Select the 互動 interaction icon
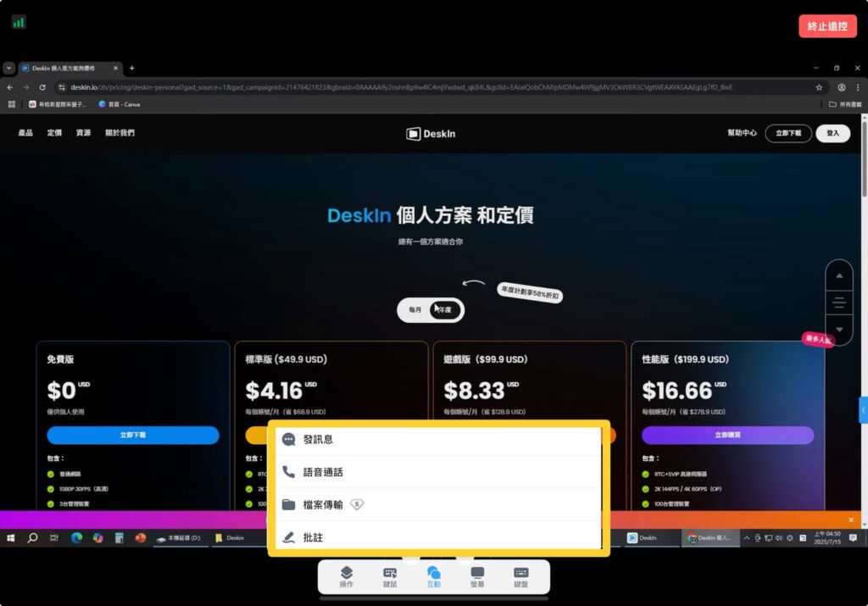This screenshot has height=606, width=868. pyautogui.click(x=433, y=576)
